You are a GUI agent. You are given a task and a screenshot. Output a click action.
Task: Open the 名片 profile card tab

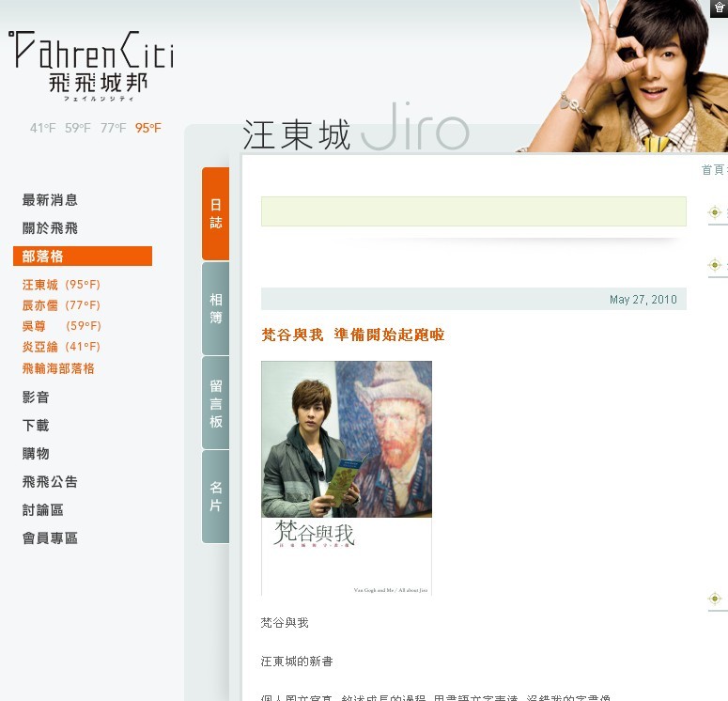point(215,496)
